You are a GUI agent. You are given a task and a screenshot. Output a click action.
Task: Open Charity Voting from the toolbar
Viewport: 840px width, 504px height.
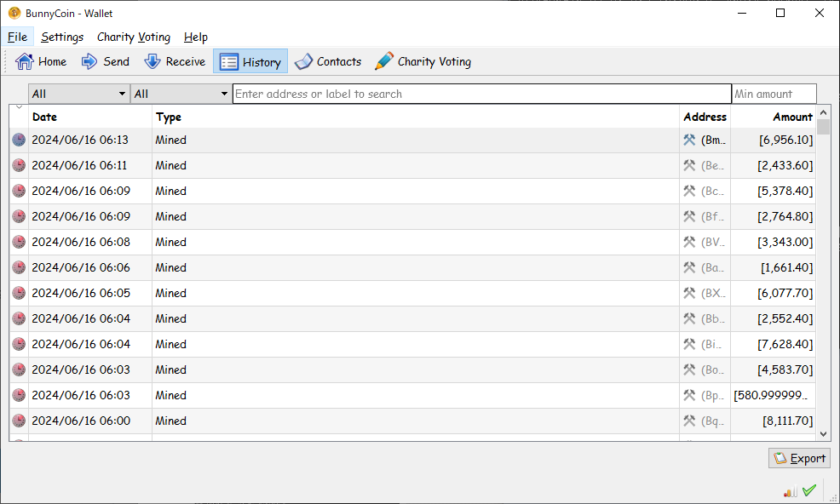423,61
